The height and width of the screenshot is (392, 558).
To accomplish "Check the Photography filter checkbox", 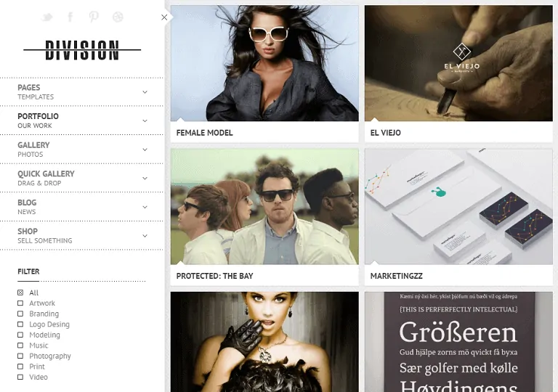I will [20, 356].
